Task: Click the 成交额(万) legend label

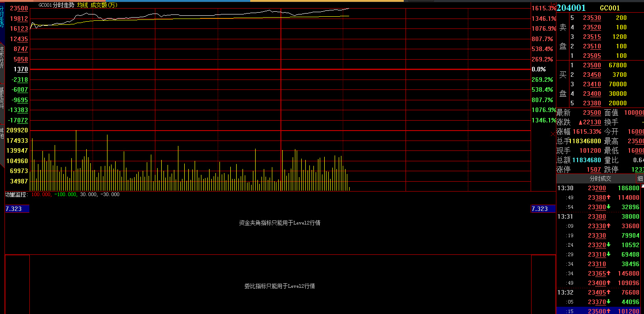Action: [103, 5]
